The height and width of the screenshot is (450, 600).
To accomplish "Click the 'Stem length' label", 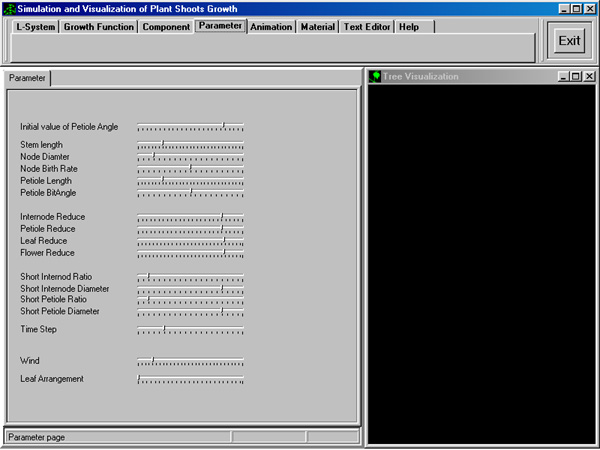I will tap(41, 145).
